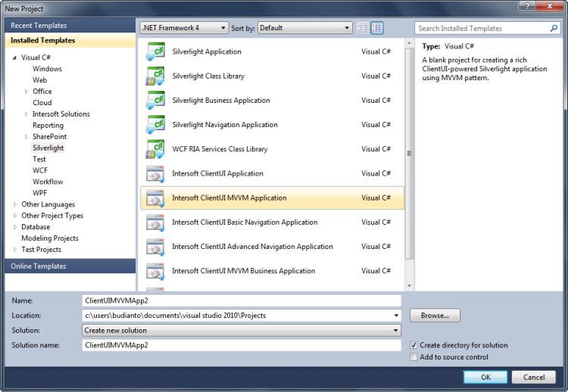
Task: Select 'Silverlight Business Application' template name
Action: pos(221,100)
